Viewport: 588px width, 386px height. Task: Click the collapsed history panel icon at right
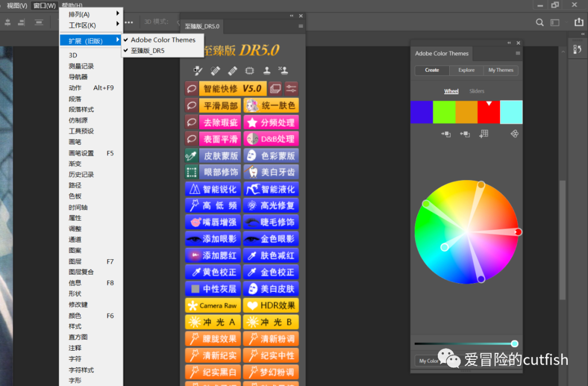pyautogui.click(x=578, y=50)
